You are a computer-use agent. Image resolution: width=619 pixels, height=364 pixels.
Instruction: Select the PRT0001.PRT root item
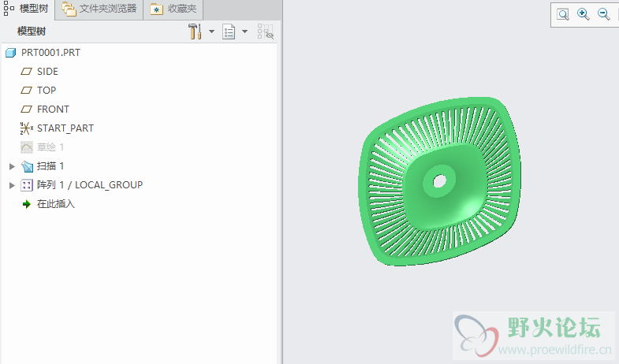[x=50, y=53]
